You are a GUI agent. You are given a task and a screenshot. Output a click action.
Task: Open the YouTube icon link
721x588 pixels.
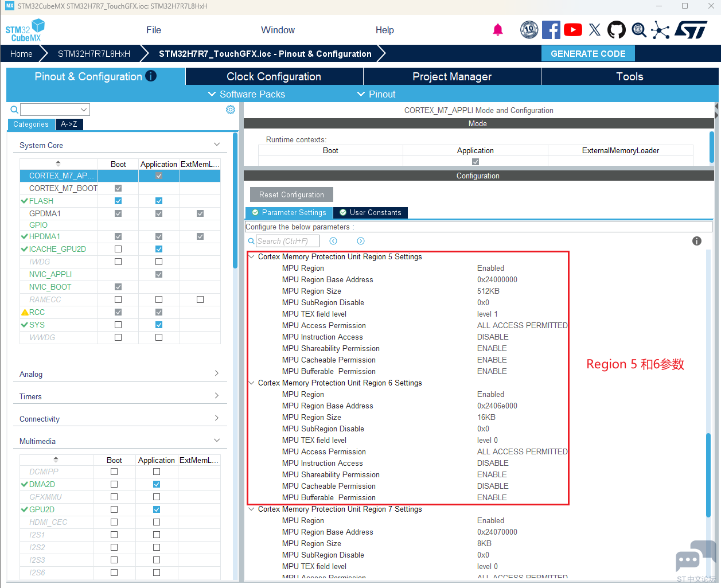point(573,30)
